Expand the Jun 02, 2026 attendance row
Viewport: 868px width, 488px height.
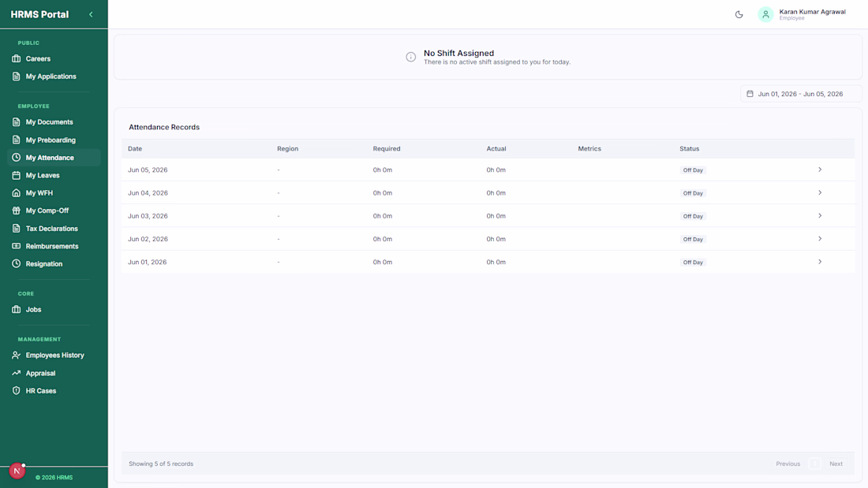(820, 239)
